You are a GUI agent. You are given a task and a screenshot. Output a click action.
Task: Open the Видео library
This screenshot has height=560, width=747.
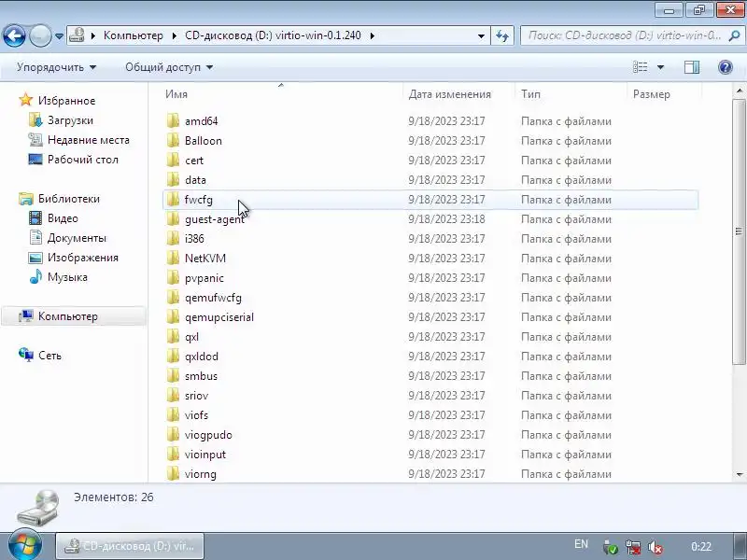[63, 218]
